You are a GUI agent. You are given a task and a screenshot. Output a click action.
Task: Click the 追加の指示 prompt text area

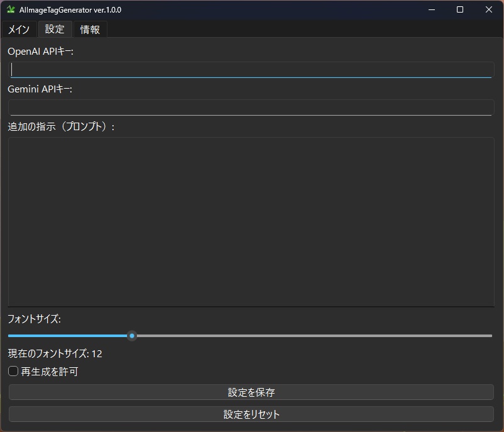[251, 222]
